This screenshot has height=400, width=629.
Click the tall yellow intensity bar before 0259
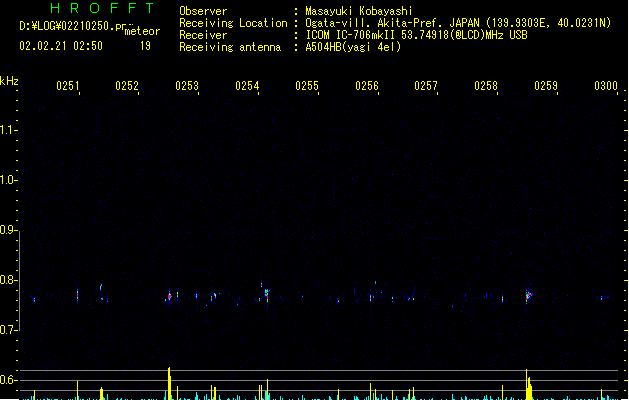(529, 384)
